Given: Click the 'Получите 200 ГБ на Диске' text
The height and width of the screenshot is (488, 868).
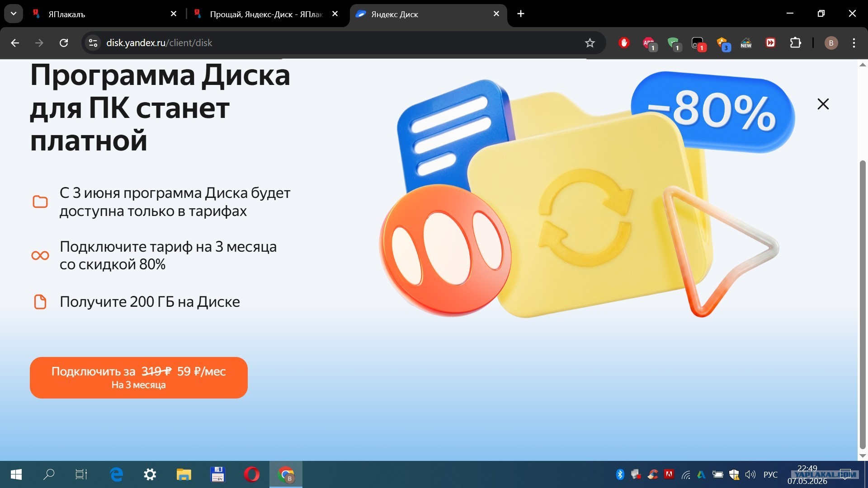Looking at the screenshot, I should click(150, 301).
